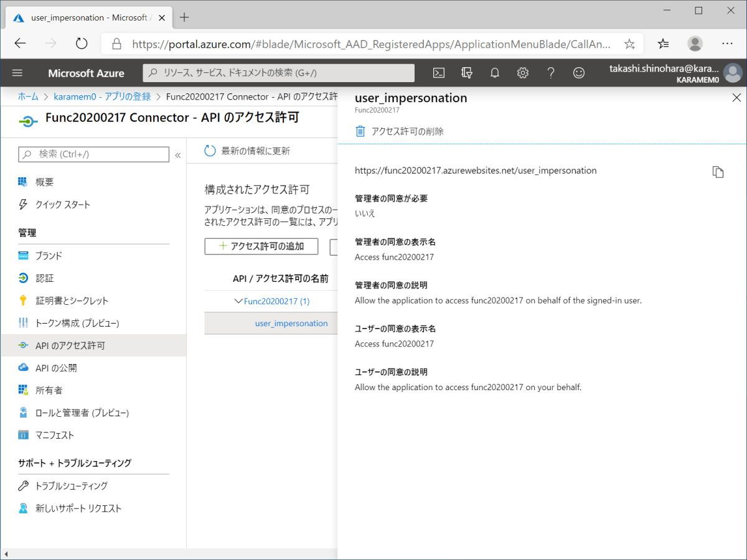Click the func20200217.azurewebsites.net URL text

click(476, 170)
